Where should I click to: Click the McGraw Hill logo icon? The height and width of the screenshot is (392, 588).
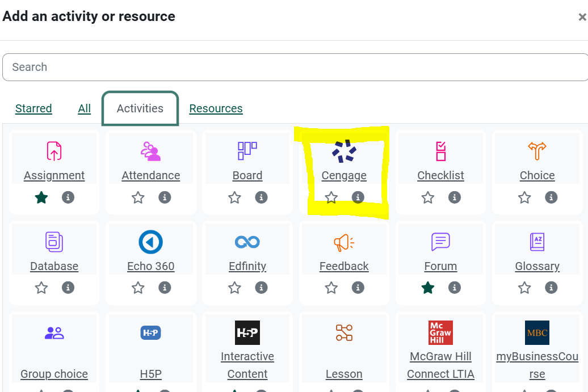[440, 333]
